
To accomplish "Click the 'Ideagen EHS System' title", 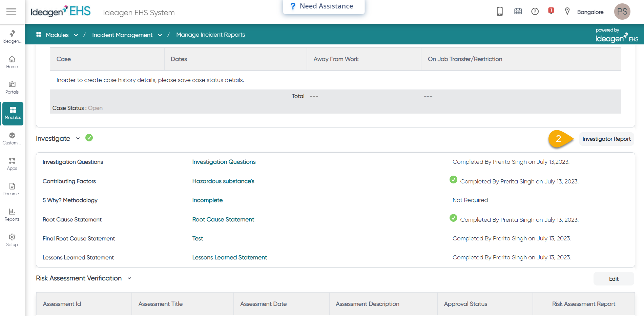I will pyautogui.click(x=139, y=13).
